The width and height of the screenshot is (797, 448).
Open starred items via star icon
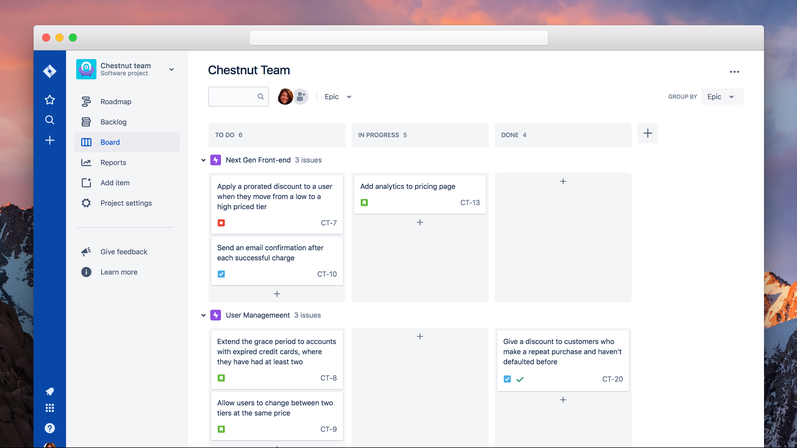49,100
